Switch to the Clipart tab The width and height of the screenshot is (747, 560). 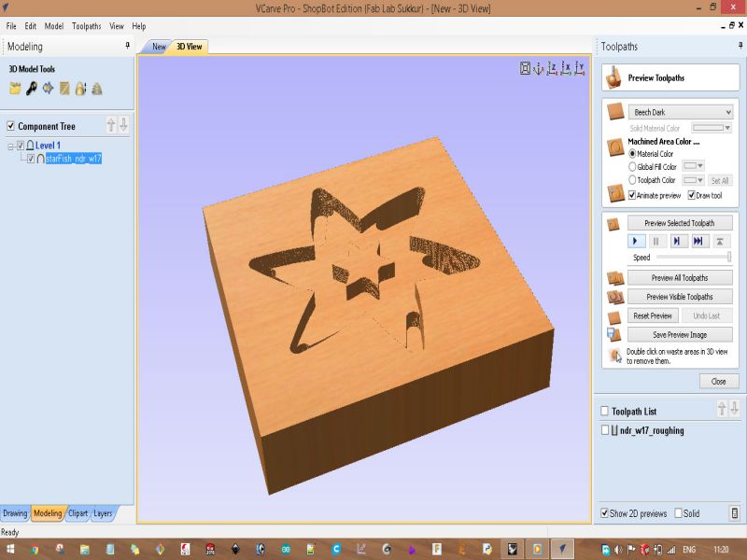click(x=78, y=513)
